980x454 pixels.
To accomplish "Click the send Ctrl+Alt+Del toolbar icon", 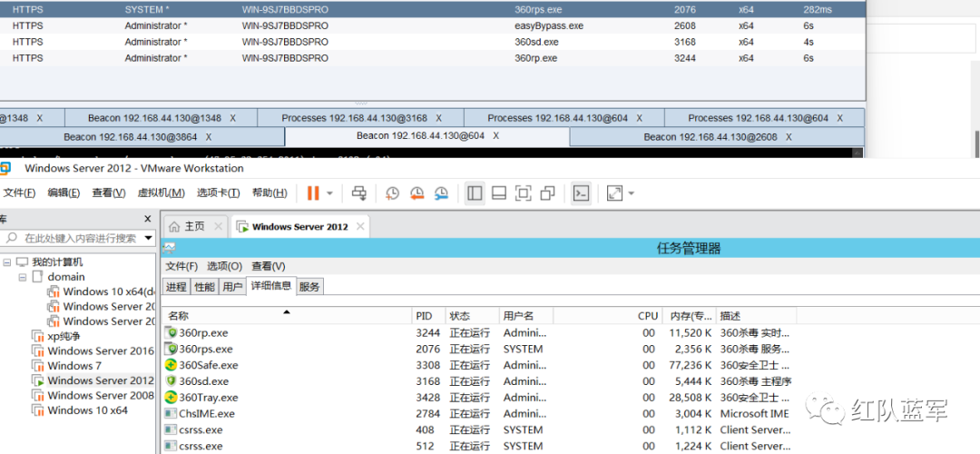I will [x=359, y=193].
